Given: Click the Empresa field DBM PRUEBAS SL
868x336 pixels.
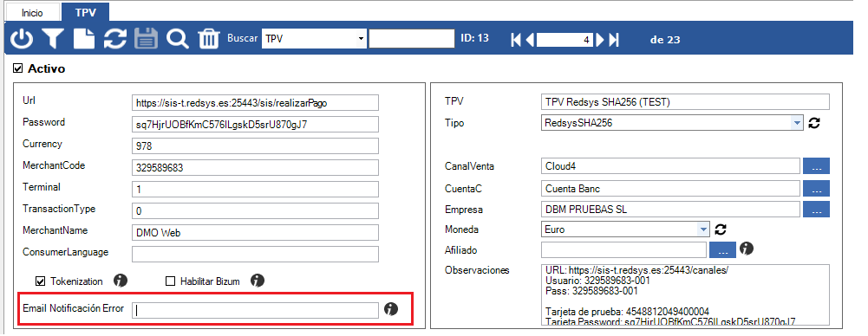Looking at the screenshot, I should coord(670,210).
